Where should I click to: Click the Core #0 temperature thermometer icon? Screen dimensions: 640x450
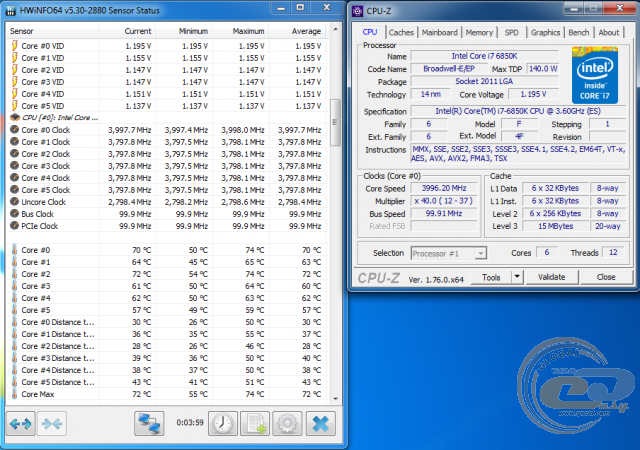(x=15, y=250)
